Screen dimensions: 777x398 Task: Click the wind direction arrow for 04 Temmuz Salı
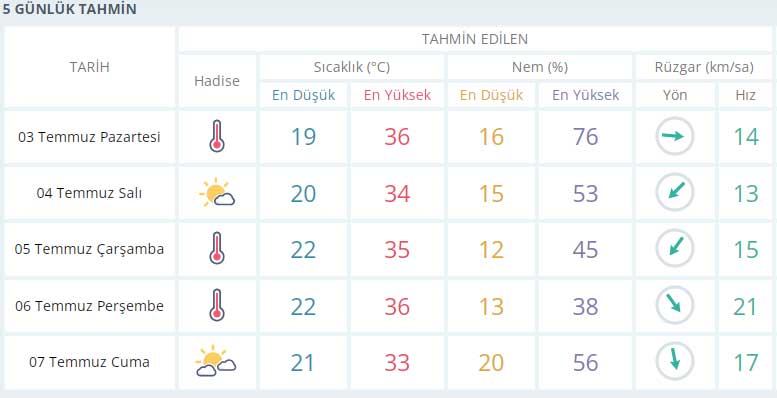675,193
